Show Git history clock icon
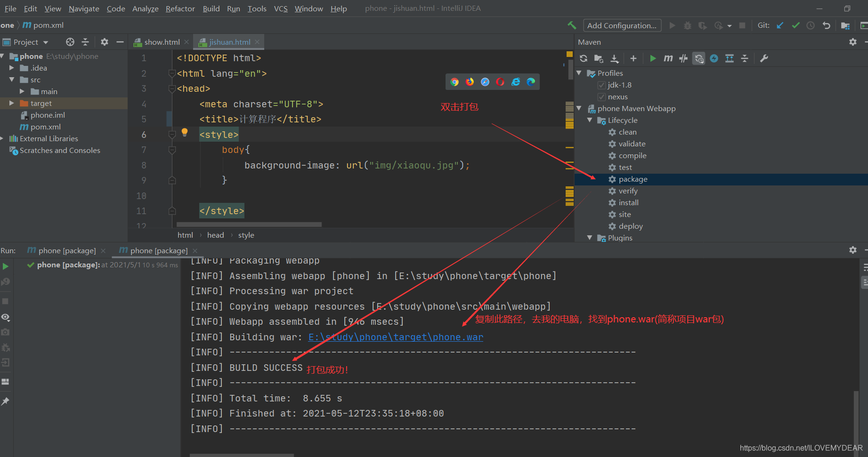The width and height of the screenshot is (868, 457). pos(811,25)
